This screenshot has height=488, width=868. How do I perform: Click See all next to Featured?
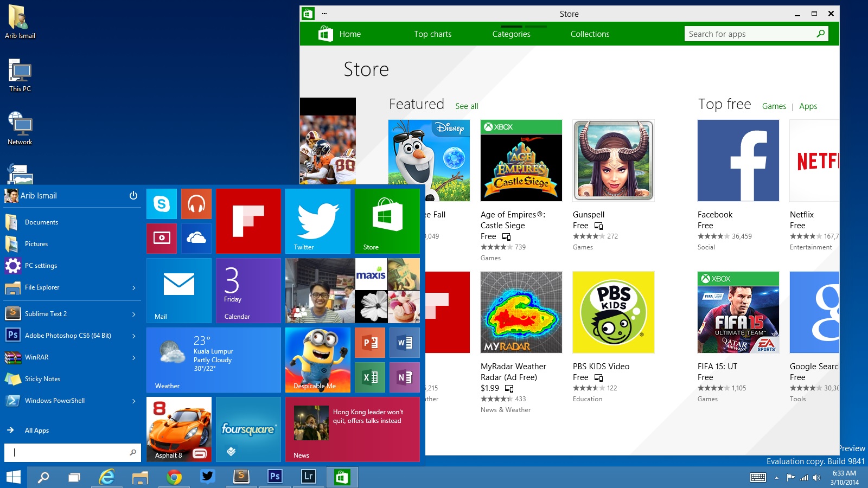(x=467, y=106)
